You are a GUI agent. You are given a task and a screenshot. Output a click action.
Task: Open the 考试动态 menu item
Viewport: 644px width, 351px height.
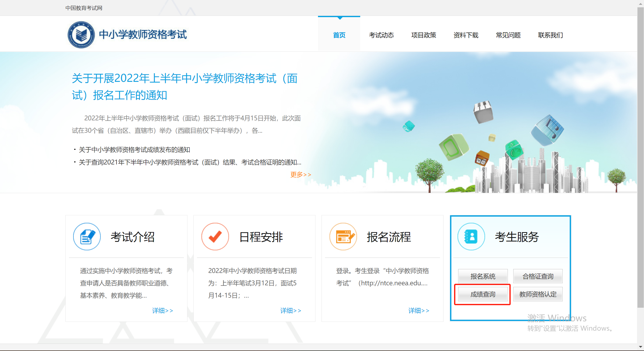tap(381, 35)
